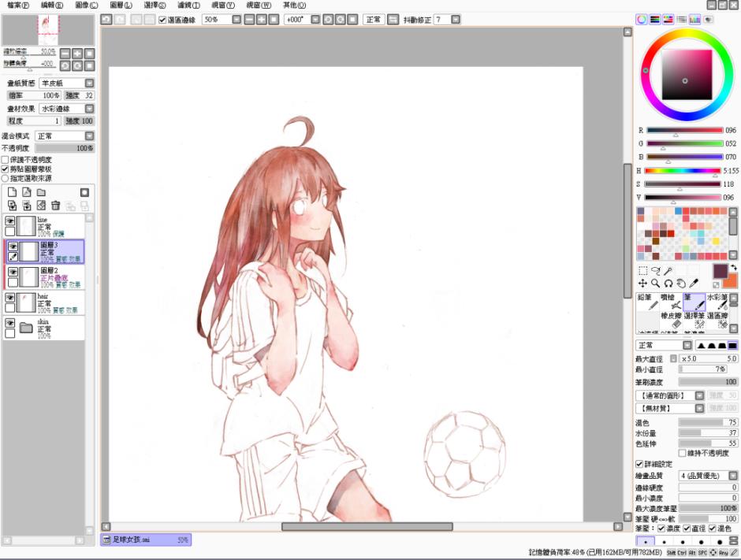Image resolution: width=741 pixels, height=560 pixels.
Task: Open the 混合模式 dropdown
Action: coord(89,136)
